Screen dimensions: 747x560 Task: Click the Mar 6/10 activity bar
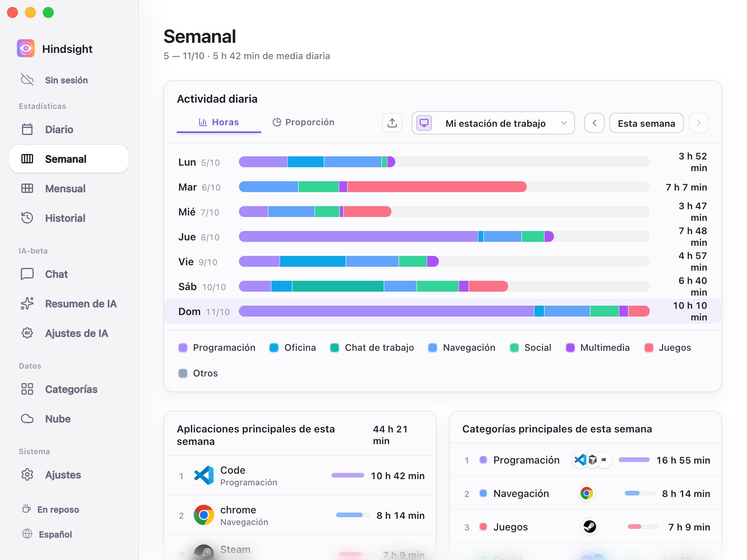coord(383,187)
